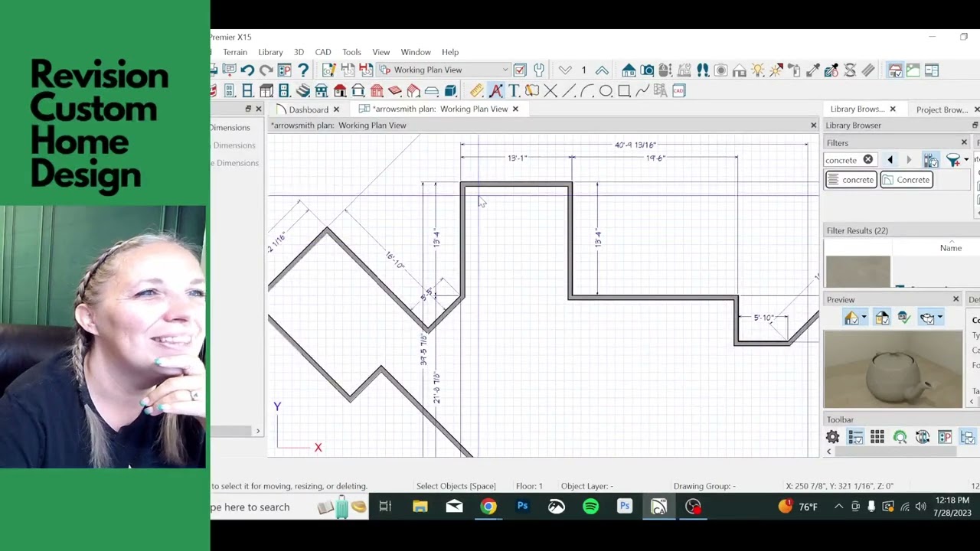Select the Rich Text A tool
The height and width of the screenshot is (551, 980).
click(x=496, y=90)
